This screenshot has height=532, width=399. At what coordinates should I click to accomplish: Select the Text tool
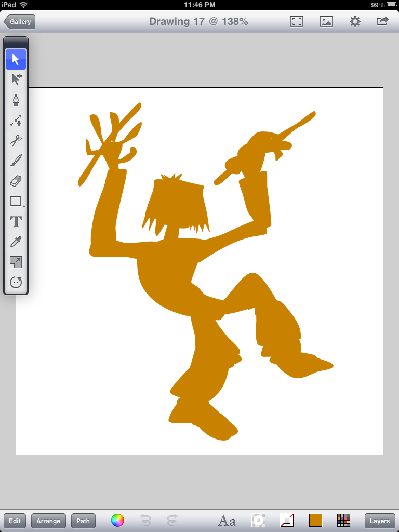16,222
